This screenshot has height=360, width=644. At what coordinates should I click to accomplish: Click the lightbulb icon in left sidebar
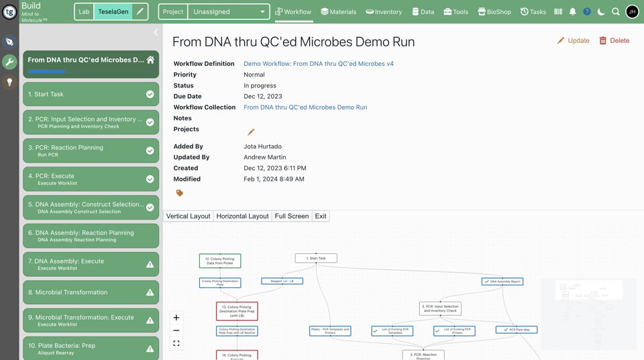pos(9,82)
